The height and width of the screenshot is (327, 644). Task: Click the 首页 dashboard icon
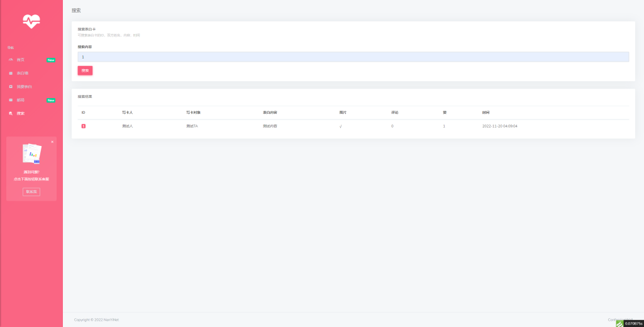point(11,60)
